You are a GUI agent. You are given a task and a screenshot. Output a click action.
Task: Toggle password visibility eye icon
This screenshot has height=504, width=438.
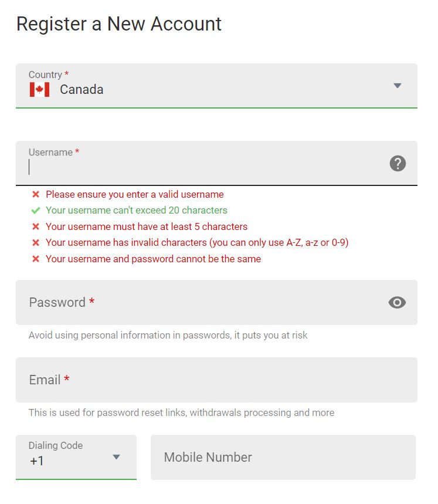pyautogui.click(x=397, y=303)
